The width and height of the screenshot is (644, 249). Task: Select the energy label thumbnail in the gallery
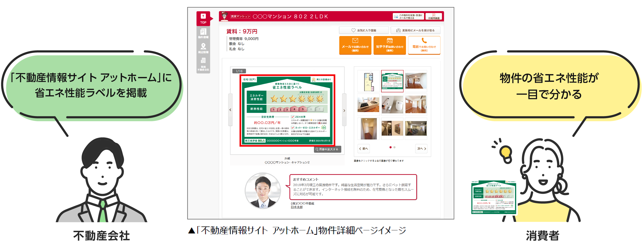(392, 81)
